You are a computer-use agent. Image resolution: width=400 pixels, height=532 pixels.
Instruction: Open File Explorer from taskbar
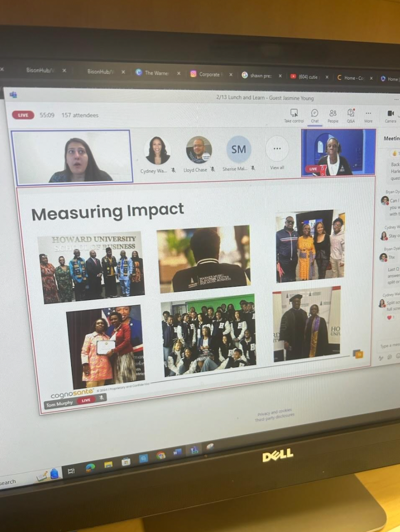point(109,464)
